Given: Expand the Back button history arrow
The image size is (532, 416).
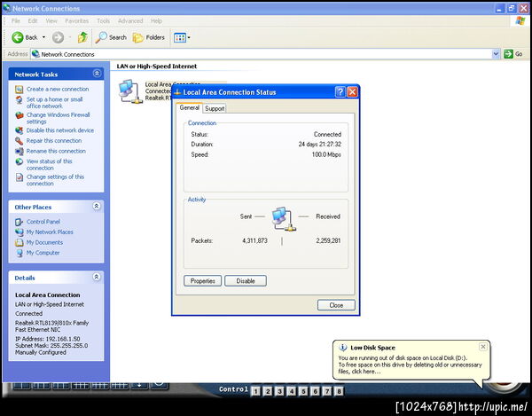Looking at the screenshot, I should pos(43,37).
